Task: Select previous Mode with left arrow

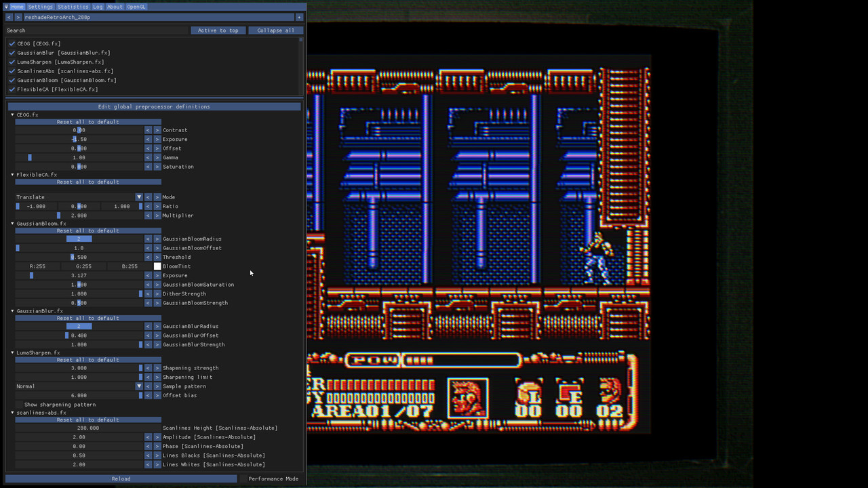Action: tap(148, 197)
